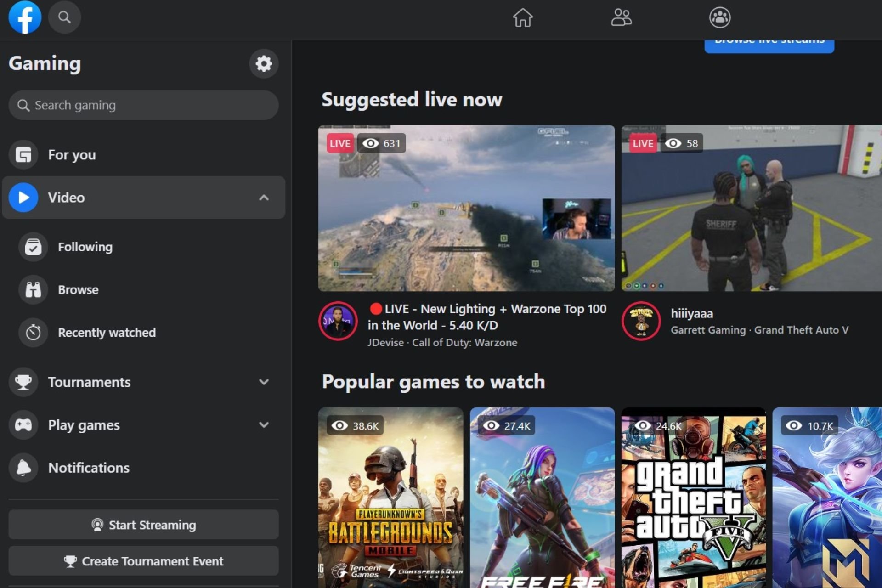Click the 24.6K viewer count badge
The height and width of the screenshot is (588, 882).
658,426
